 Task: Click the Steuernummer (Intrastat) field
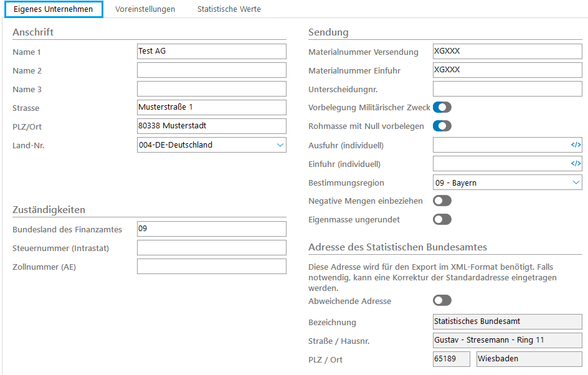click(211, 248)
